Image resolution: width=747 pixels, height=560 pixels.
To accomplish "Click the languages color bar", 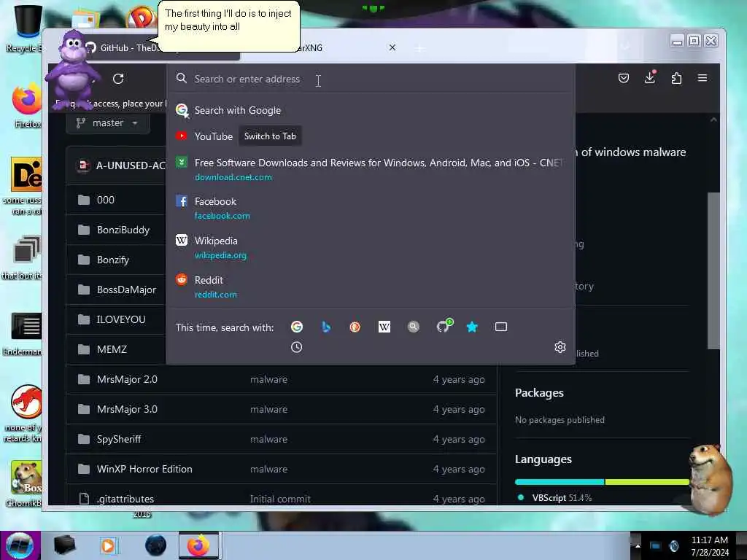I will tap(603, 482).
